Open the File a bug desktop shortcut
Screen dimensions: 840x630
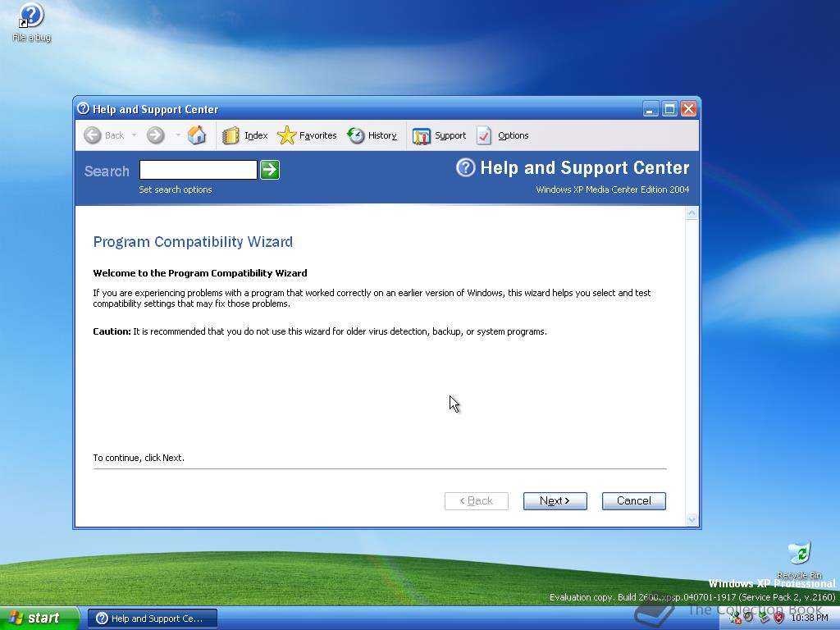(31, 22)
